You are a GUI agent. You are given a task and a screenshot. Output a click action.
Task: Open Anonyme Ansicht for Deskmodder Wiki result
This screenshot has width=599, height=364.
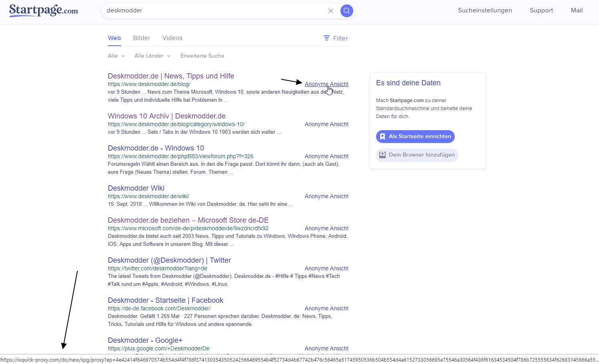pyautogui.click(x=326, y=196)
